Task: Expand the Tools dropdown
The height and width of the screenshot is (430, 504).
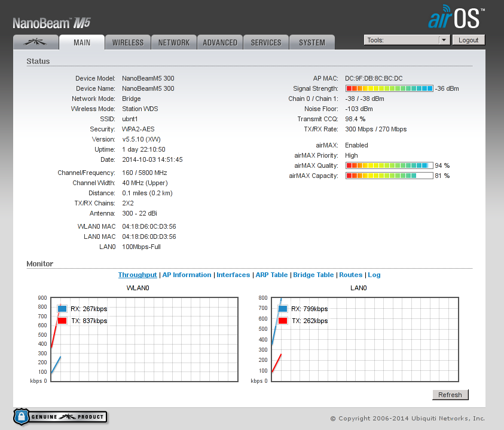Action: [407, 40]
